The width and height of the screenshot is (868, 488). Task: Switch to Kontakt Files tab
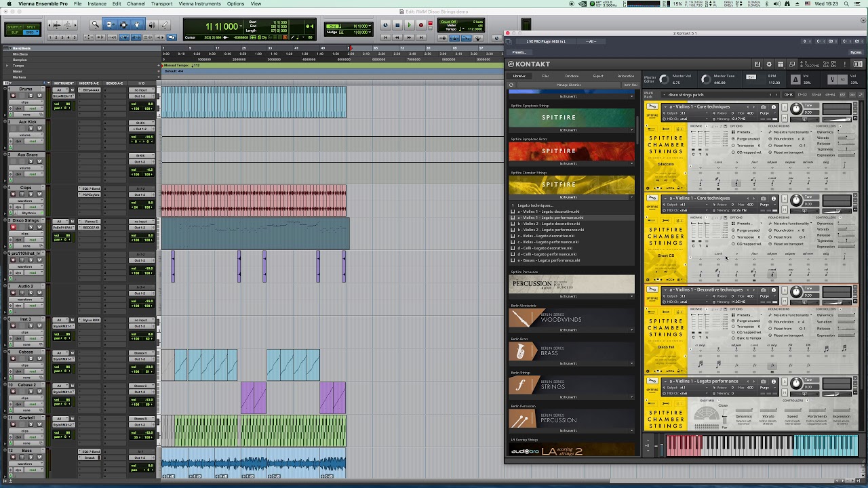click(545, 76)
